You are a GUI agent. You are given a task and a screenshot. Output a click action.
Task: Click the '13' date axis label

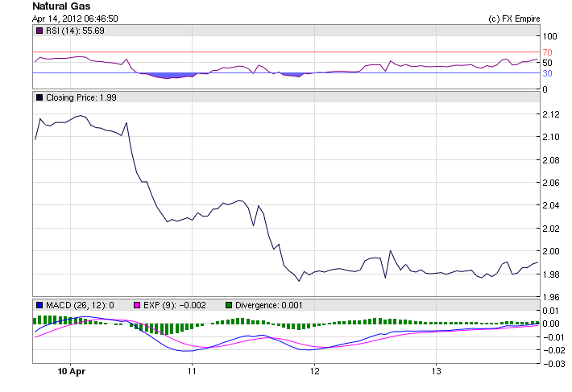(437, 371)
